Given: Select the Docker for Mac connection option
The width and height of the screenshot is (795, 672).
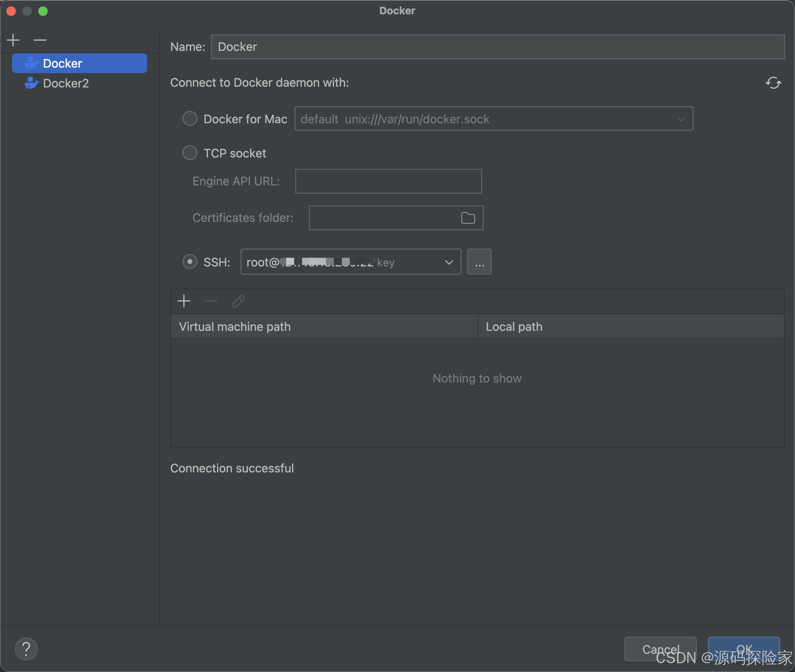Looking at the screenshot, I should click(x=190, y=118).
